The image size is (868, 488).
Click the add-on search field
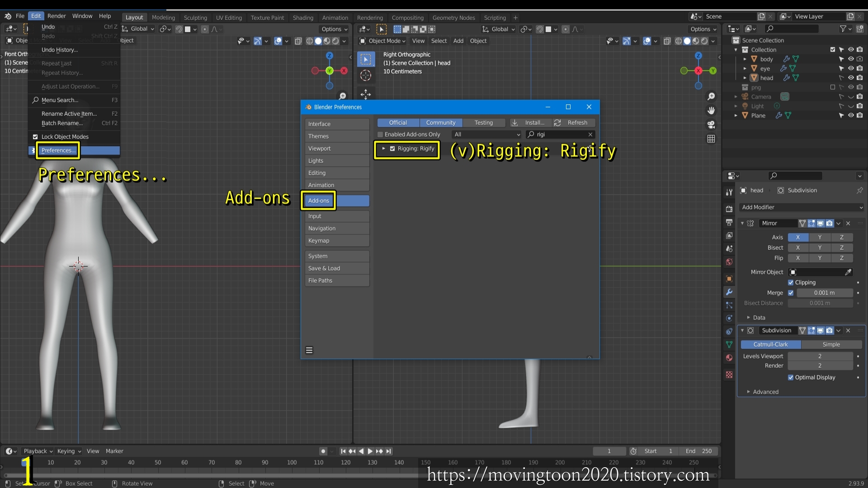tap(560, 134)
